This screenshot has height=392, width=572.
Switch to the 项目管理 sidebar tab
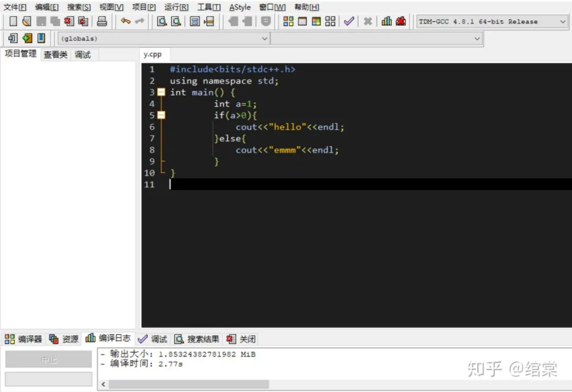click(21, 54)
